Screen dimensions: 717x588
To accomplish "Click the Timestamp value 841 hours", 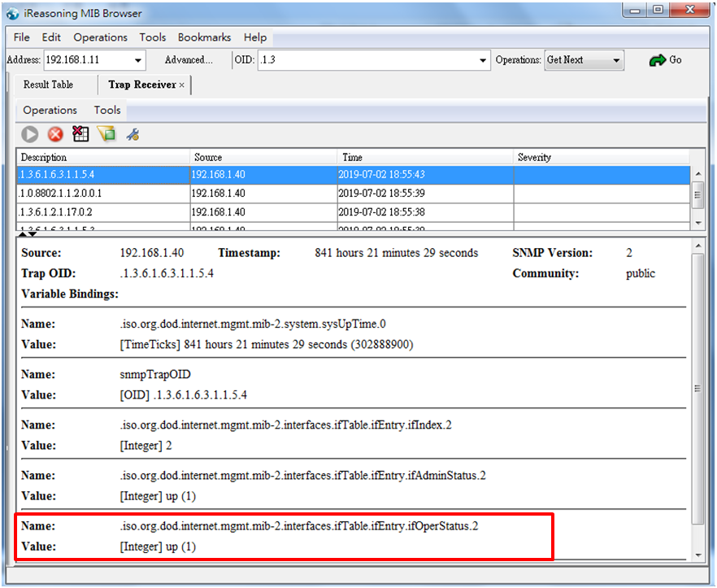I will (x=397, y=253).
